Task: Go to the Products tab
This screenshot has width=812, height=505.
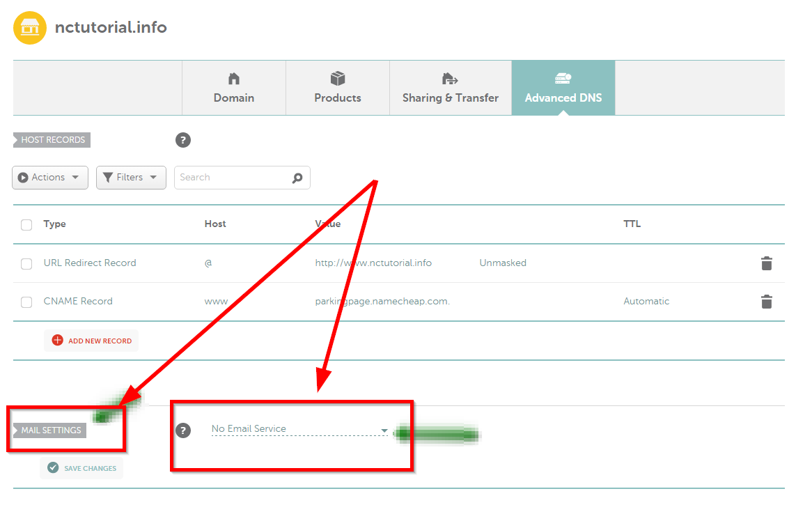Action: point(338,88)
